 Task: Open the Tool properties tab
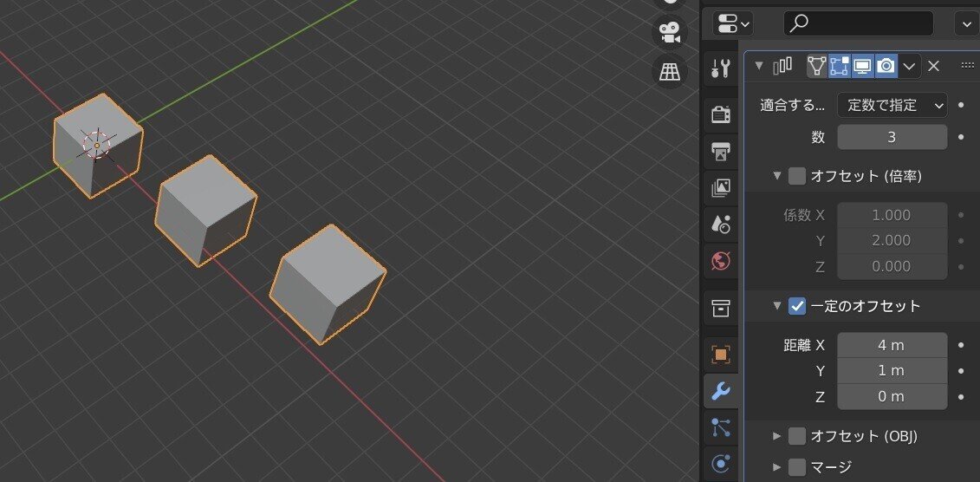pyautogui.click(x=721, y=68)
